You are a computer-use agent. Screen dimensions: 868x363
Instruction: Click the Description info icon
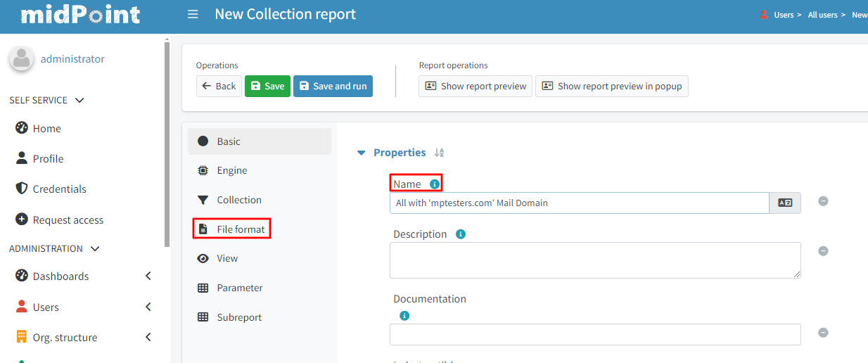(461, 234)
